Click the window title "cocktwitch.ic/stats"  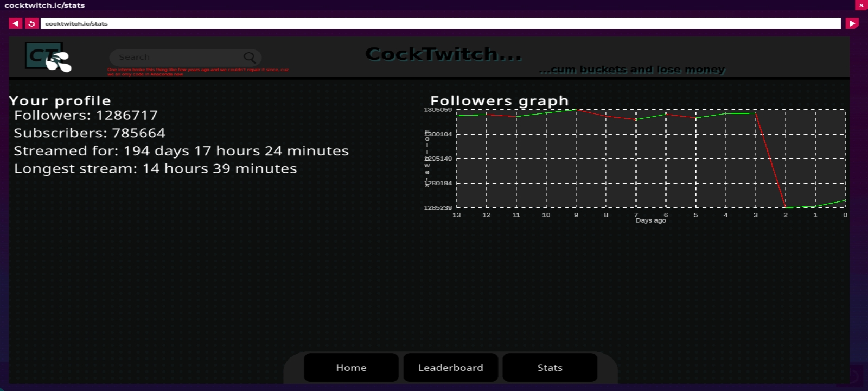[44, 5]
